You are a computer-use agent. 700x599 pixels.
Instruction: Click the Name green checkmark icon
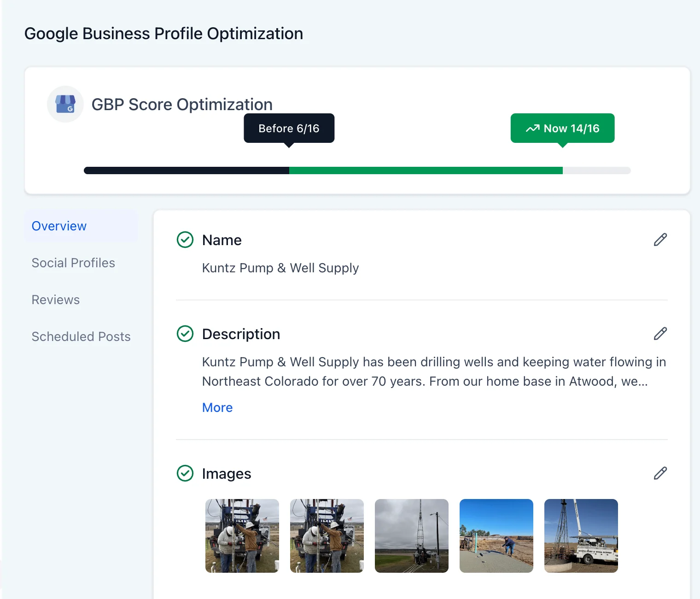(185, 240)
